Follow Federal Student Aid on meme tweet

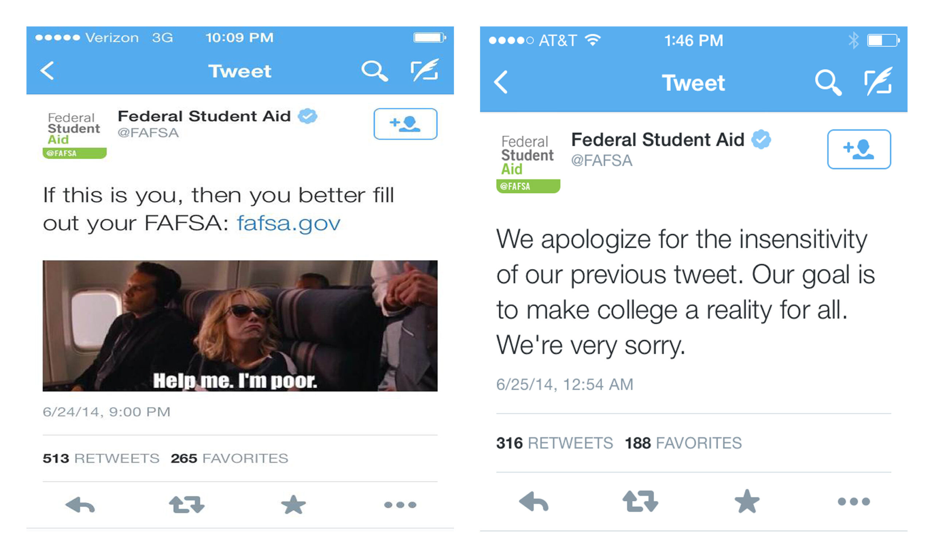click(405, 124)
